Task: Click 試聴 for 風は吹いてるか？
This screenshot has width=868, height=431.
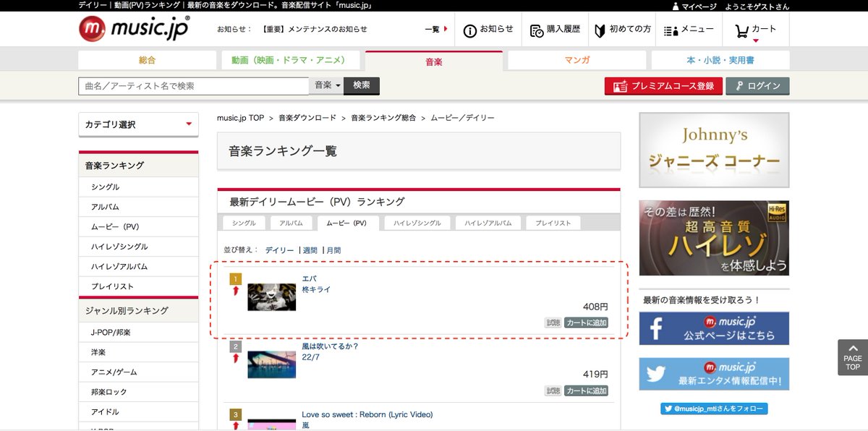Action: (553, 391)
